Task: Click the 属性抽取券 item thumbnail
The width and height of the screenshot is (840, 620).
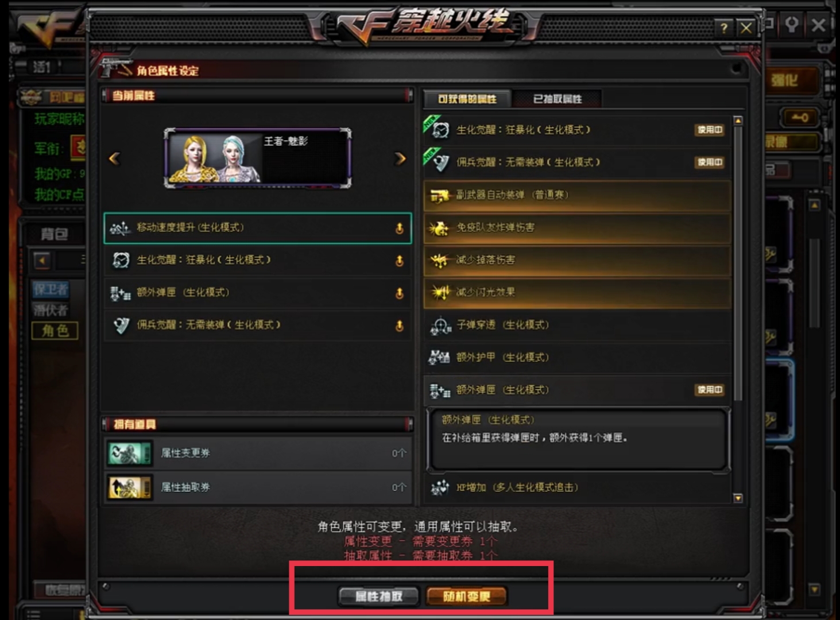Action: (130, 487)
